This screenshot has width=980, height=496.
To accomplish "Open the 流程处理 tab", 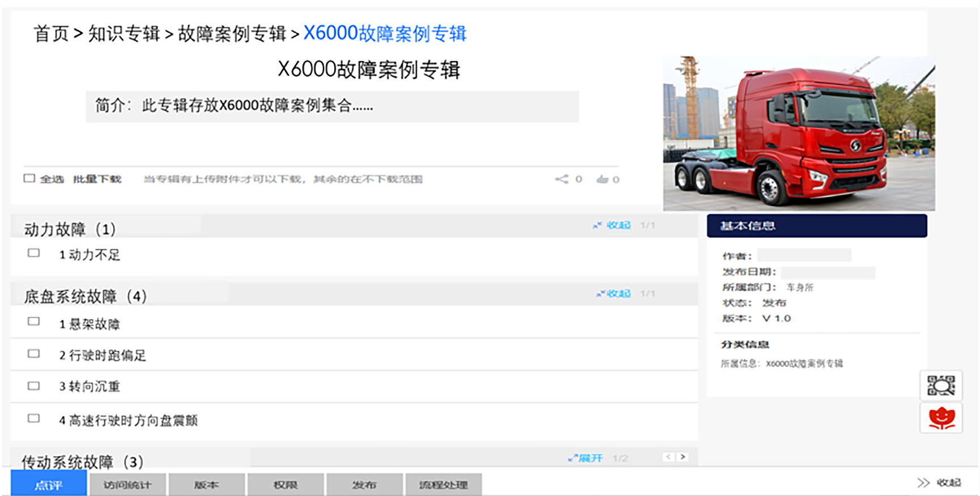I will coord(443,485).
